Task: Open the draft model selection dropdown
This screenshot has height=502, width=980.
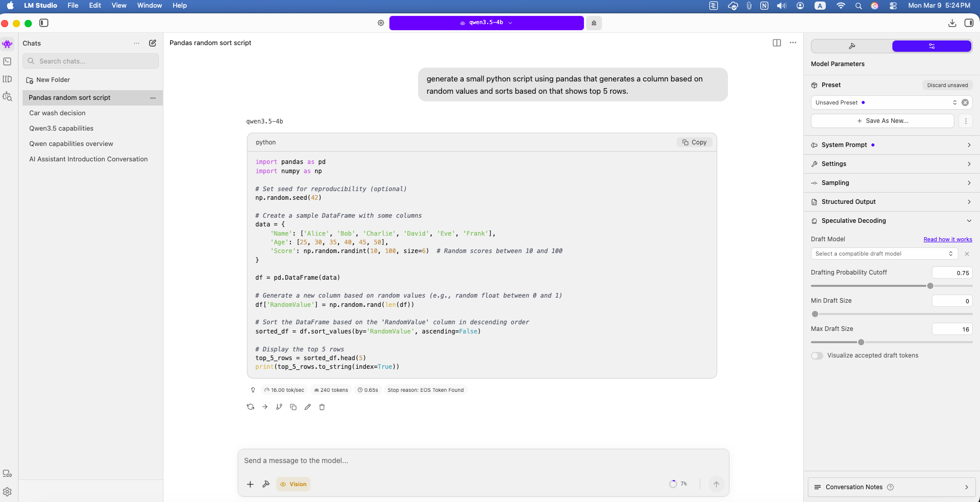Action: pyautogui.click(x=884, y=254)
